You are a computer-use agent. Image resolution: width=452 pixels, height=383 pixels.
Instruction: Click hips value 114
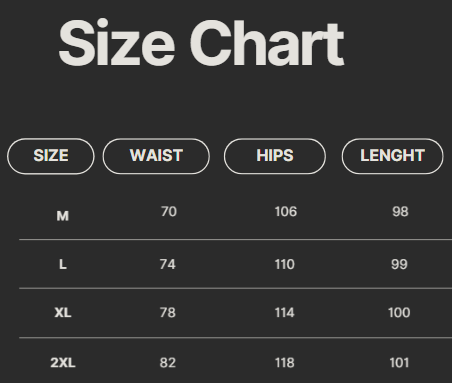pos(284,313)
